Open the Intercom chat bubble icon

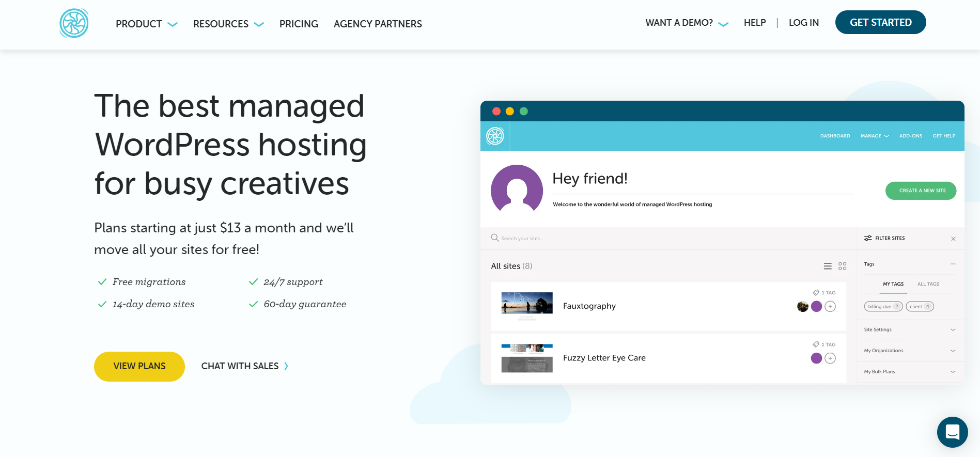coord(952,432)
